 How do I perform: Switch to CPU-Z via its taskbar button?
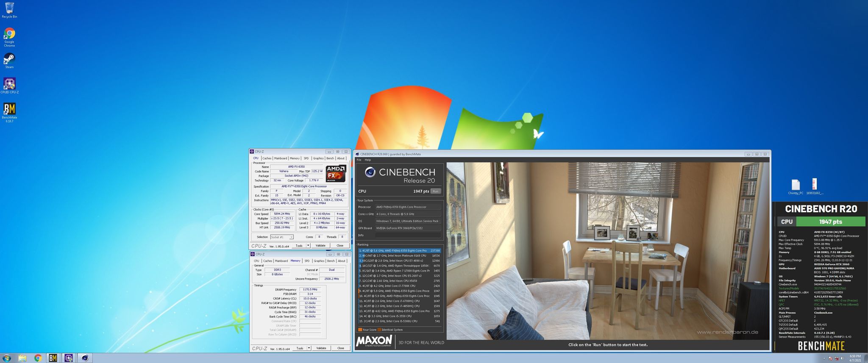pyautogui.click(x=69, y=358)
